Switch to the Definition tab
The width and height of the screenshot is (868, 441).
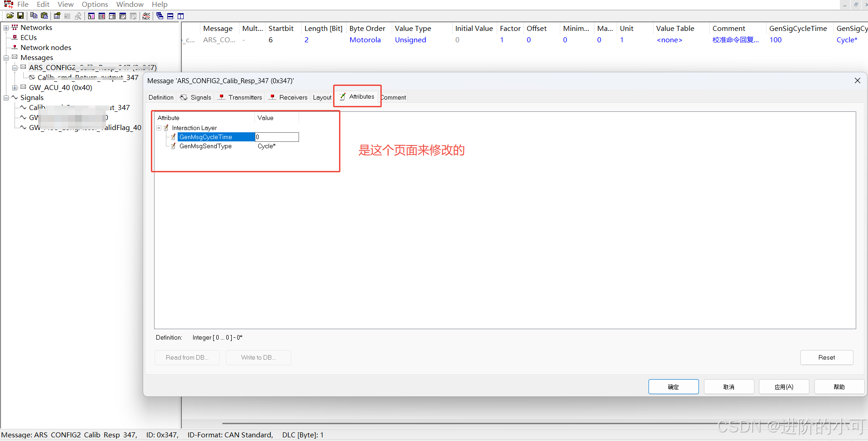161,97
